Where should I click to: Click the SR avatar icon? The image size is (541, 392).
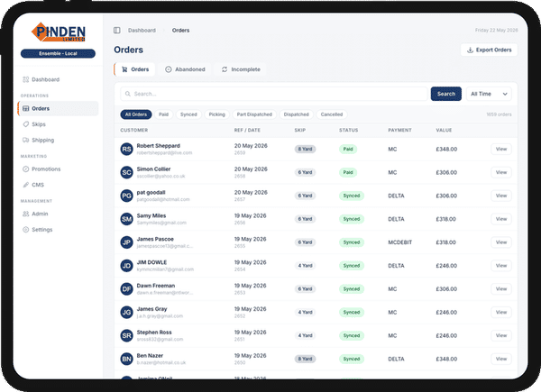click(126, 335)
